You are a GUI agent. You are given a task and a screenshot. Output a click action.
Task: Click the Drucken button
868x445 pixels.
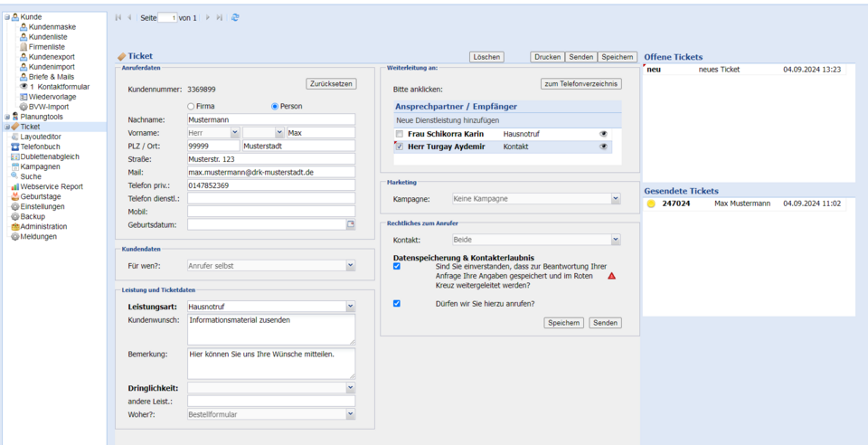(548, 57)
